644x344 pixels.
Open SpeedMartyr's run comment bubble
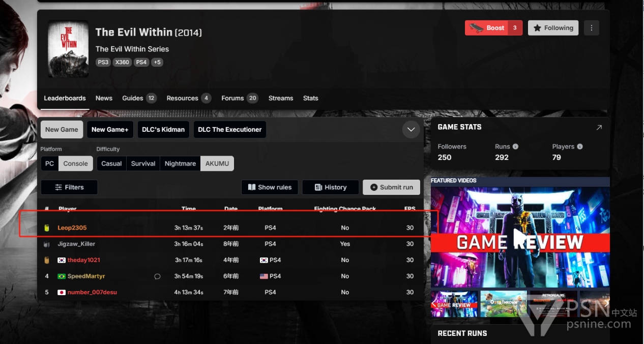pos(157,276)
